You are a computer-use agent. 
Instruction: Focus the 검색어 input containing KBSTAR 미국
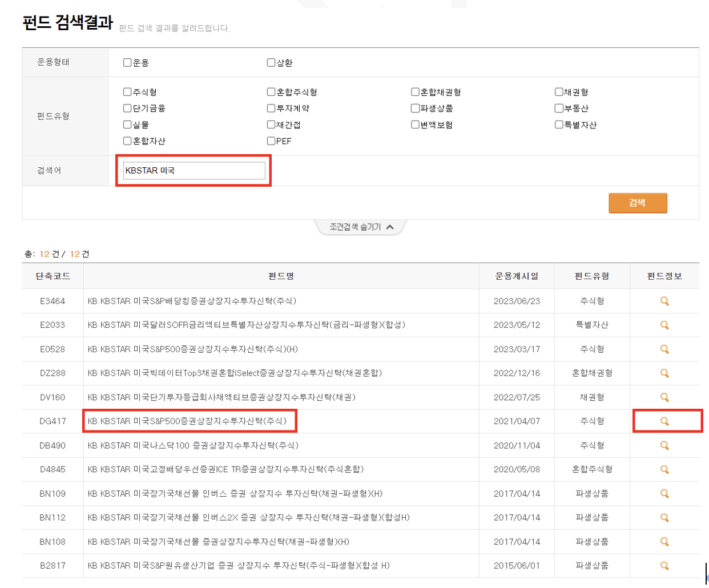pos(194,170)
